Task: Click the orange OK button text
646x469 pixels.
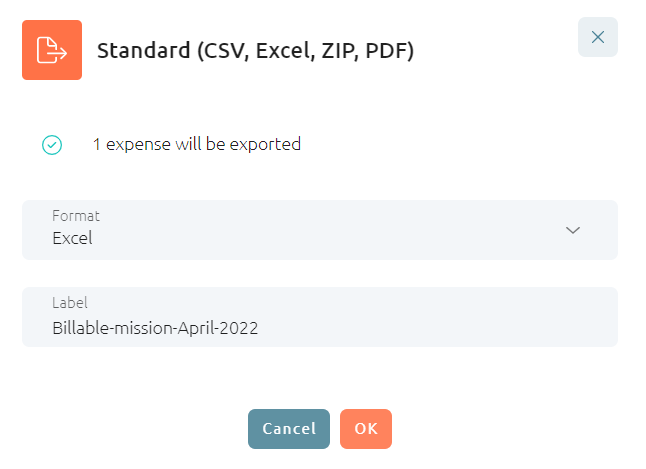Action: click(366, 429)
